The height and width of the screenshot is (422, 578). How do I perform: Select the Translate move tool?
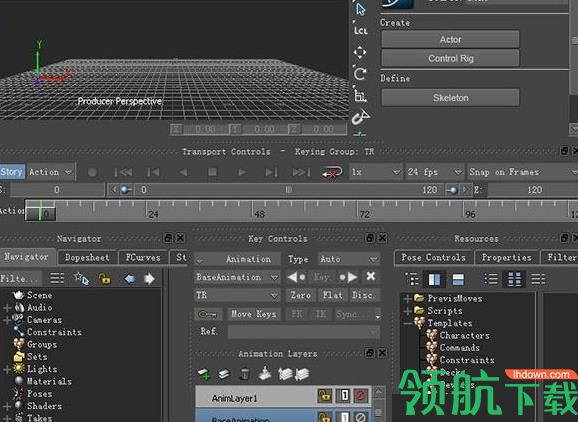coord(360,52)
